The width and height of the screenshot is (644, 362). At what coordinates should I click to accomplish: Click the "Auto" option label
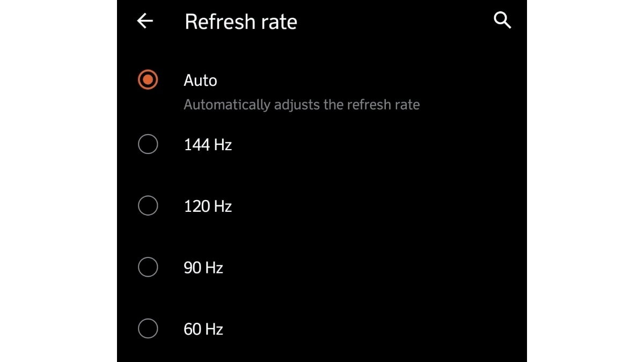click(x=200, y=80)
